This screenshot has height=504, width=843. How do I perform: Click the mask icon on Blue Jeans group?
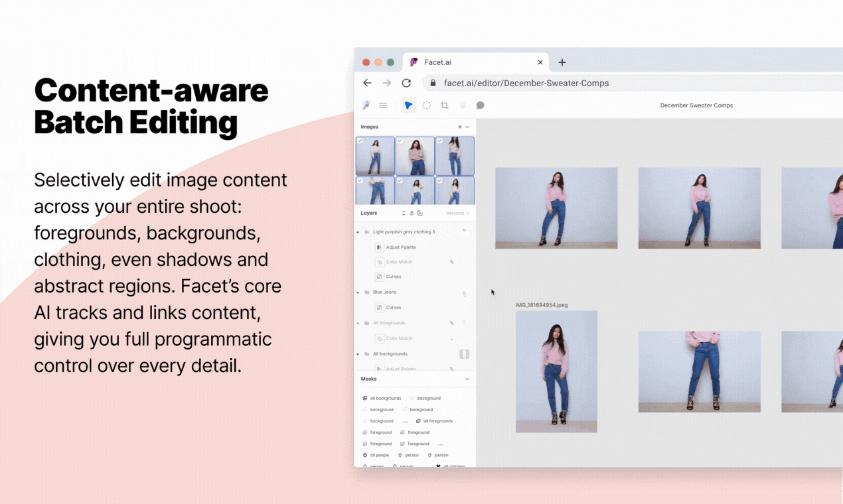pos(464,292)
